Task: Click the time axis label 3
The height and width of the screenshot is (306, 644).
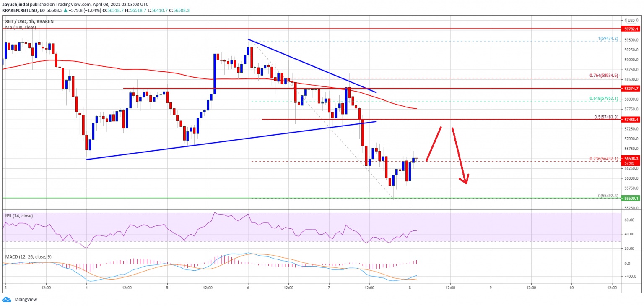Action: 5,288
